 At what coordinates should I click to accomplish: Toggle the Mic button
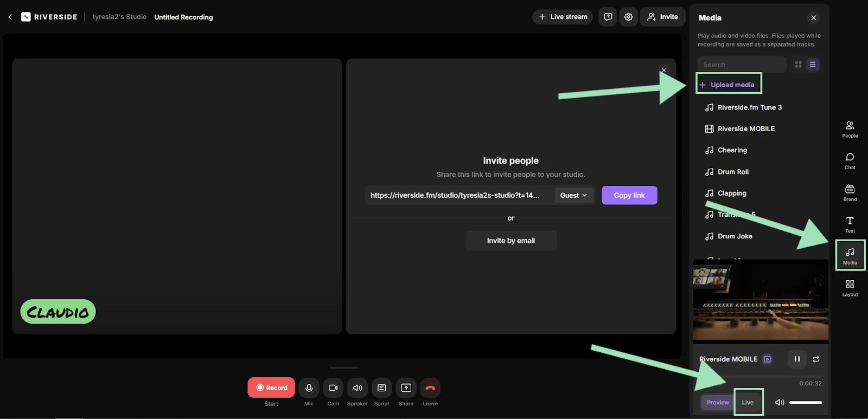pos(309,388)
